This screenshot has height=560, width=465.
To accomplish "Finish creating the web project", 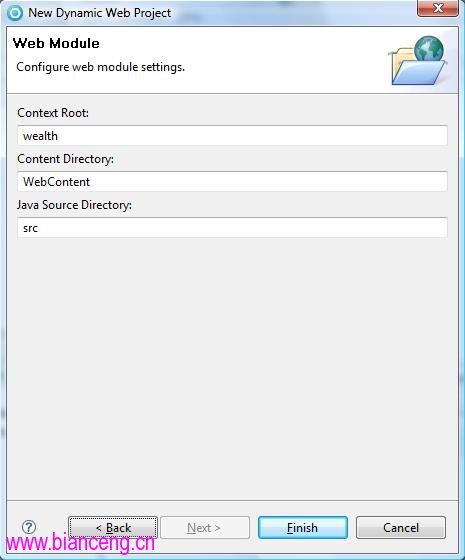I will click(x=302, y=527).
